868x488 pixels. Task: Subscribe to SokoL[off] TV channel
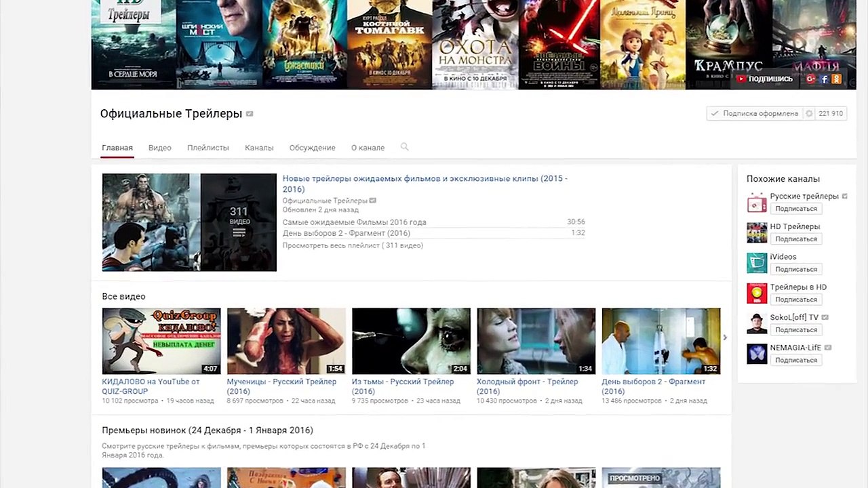[x=796, y=330]
